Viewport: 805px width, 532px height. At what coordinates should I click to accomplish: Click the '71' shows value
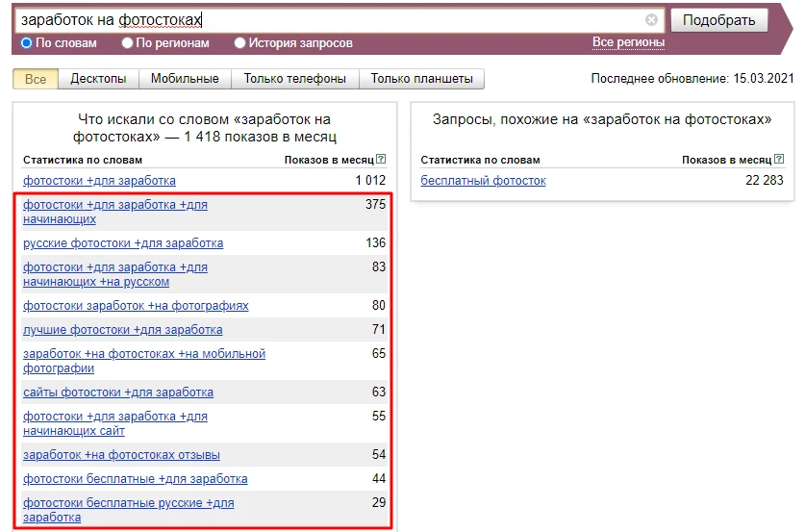(x=379, y=329)
